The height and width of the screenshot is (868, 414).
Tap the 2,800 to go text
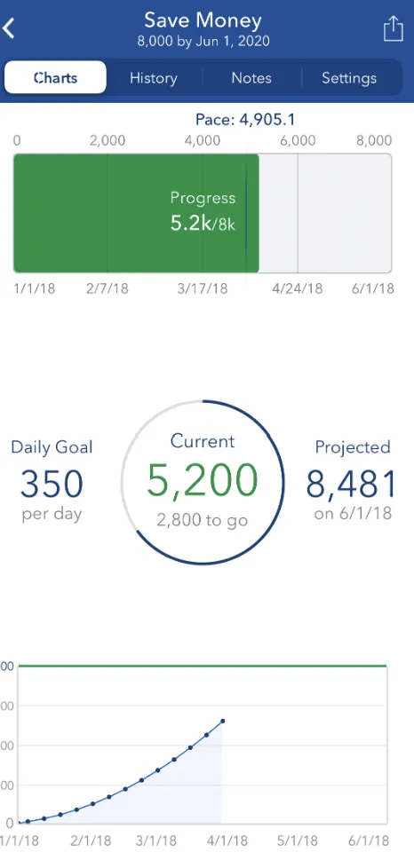coord(203,522)
